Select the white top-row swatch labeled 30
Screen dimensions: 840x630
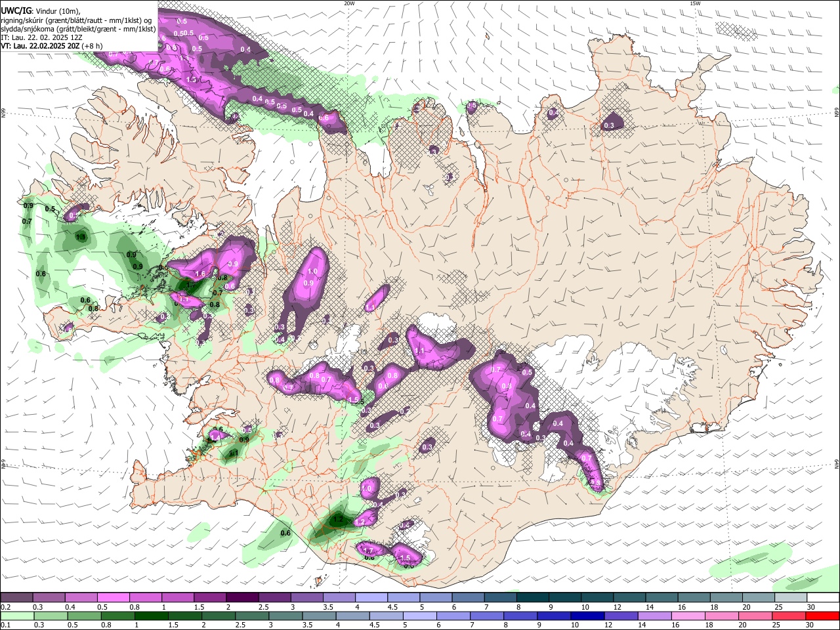(824, 597)
